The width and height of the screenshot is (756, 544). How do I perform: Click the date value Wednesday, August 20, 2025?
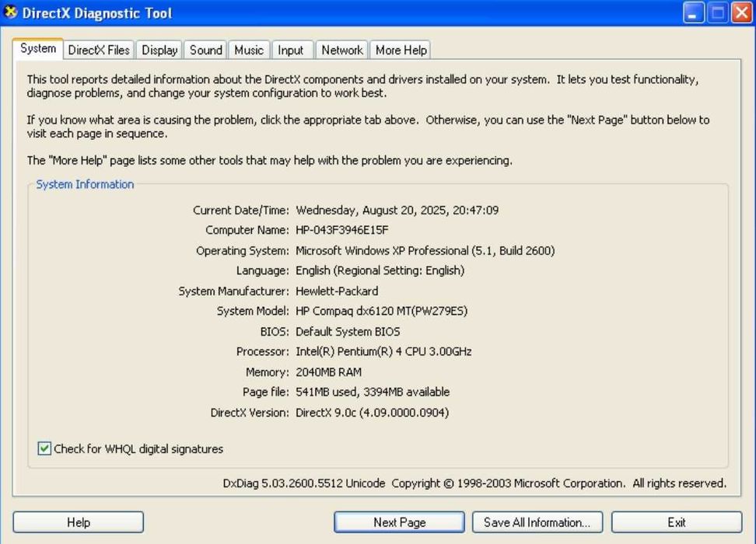[397, 210]
